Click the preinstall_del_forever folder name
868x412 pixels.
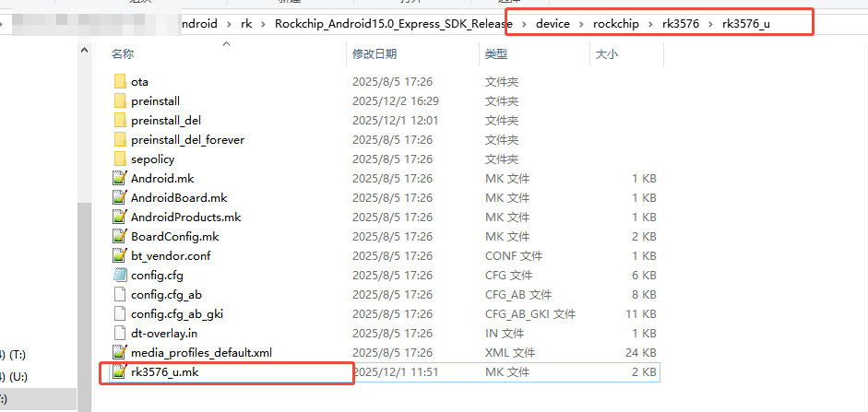coord(187,140)
